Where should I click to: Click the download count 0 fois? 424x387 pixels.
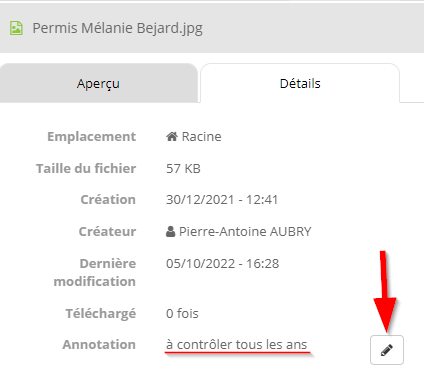[x=182, y=313]
